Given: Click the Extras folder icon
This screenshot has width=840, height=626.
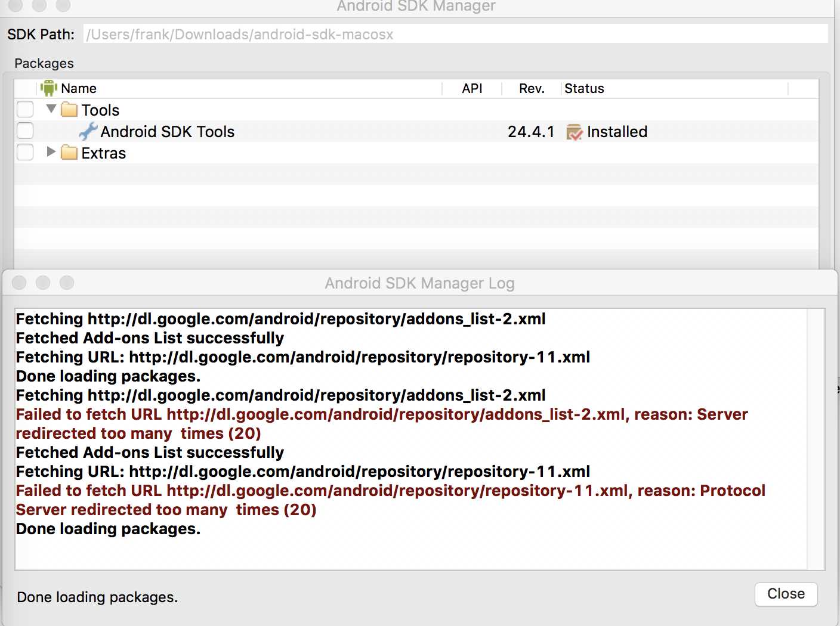Looking at the screenshot, I should [69, 153].
